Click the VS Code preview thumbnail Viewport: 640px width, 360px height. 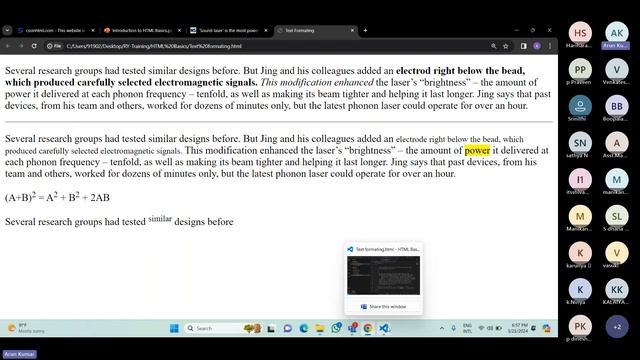point(383,276)
